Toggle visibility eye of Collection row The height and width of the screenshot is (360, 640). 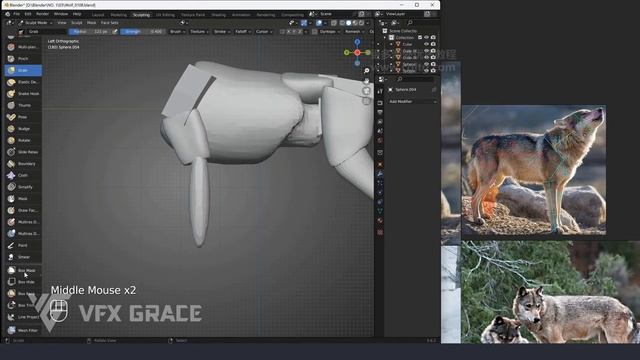click(427, 38)
